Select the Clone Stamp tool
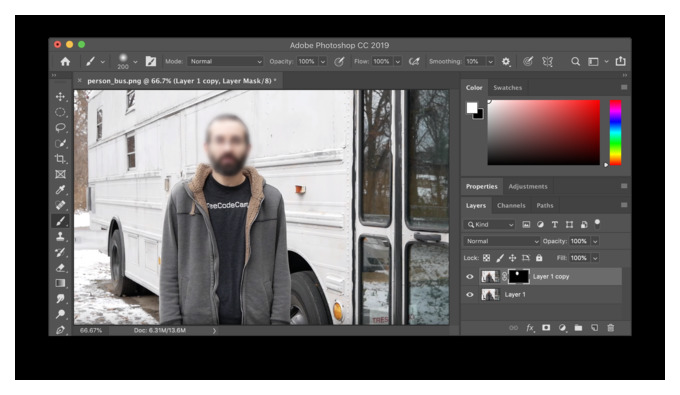The height and width of the screenshot is (395, 680). (x=60, y=236)
